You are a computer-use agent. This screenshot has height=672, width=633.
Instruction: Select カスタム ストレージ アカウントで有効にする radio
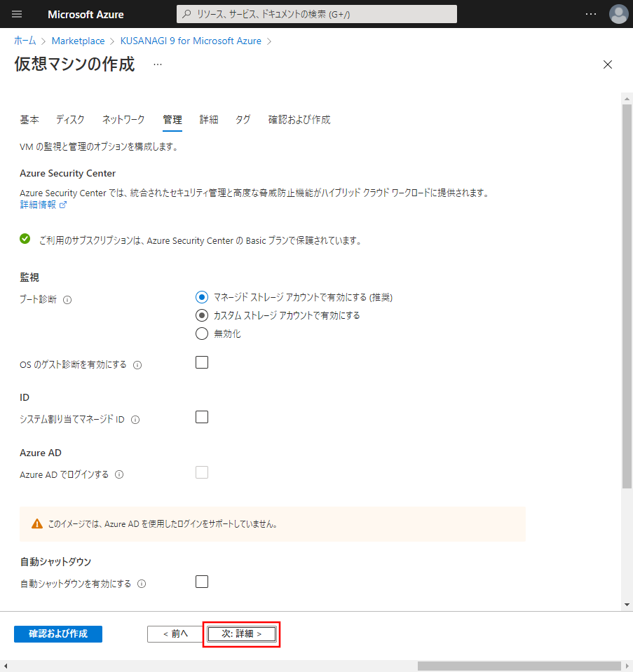(202, 315)
